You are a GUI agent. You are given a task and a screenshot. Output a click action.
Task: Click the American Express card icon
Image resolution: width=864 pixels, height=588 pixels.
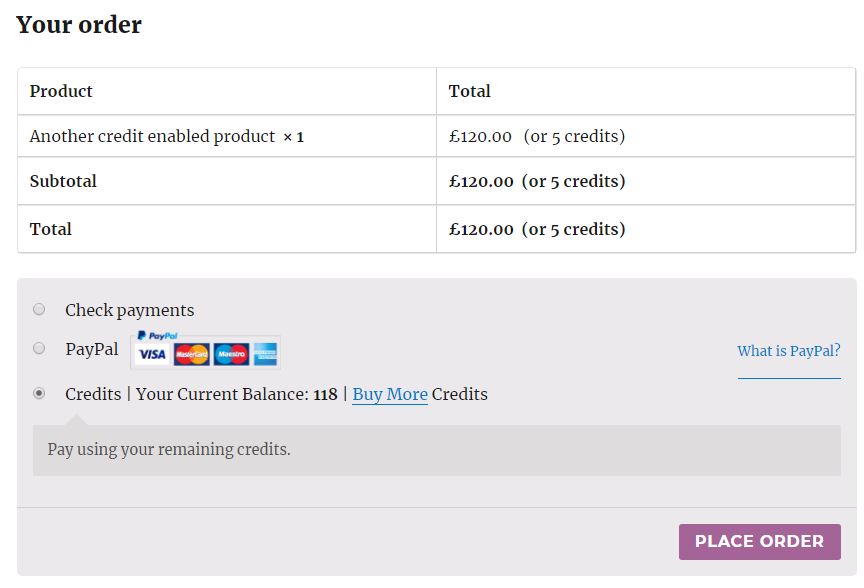coord(265,354)
